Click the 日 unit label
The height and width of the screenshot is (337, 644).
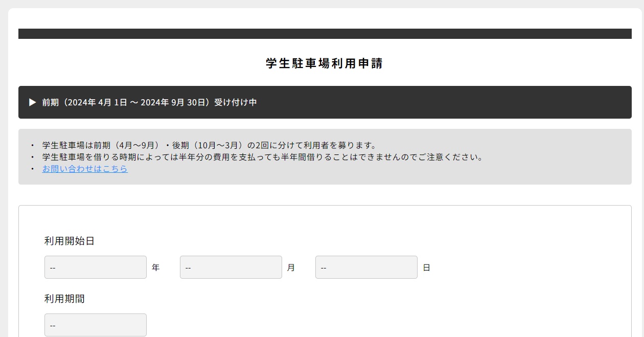tap(427, 267)
